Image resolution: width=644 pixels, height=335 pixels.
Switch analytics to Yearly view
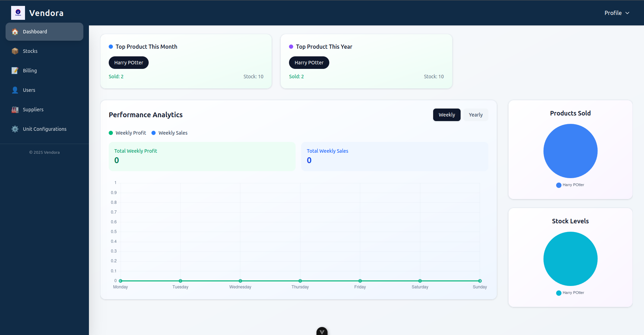476,115
